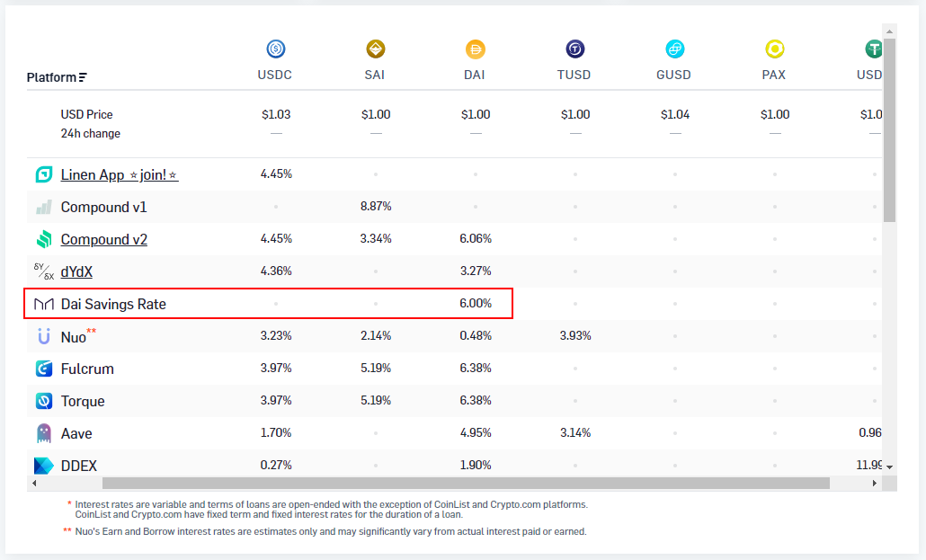926x560 pixels.
Task: Click the Fulcrum logo icon
Action: point(44,369)
